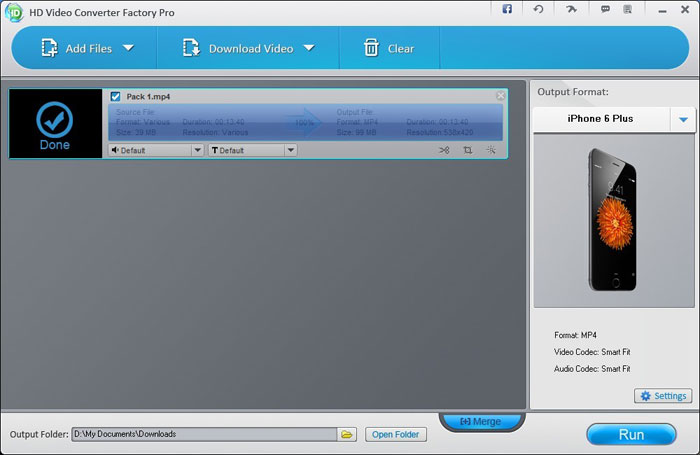700x455 pixels.
Task: Minimize the HD Video Converter window
Action: pos(662,10)
